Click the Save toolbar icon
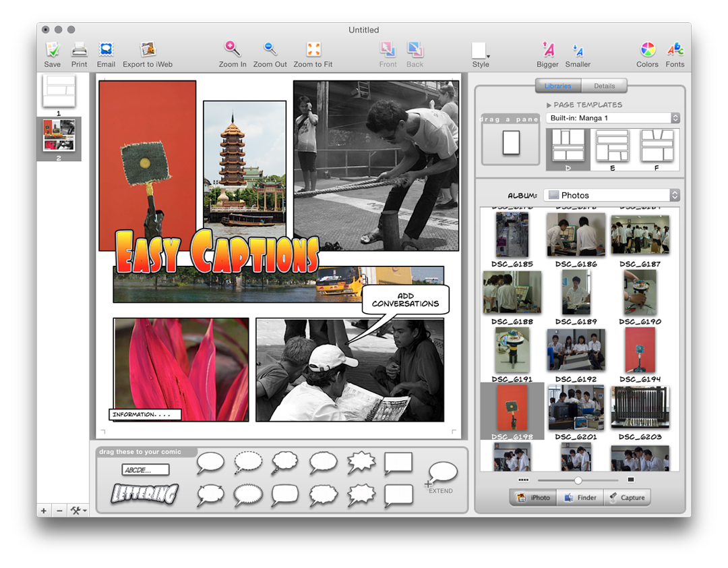Screen dimensions: 728x568 tap(52, 50)
